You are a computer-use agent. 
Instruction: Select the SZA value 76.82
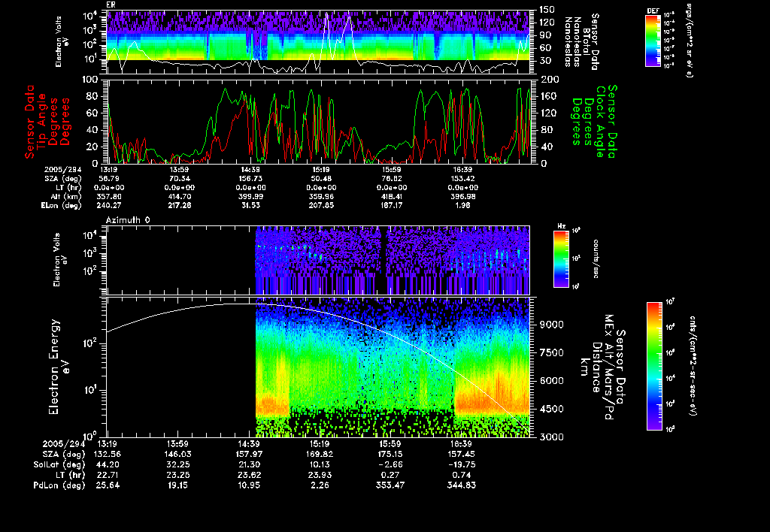click(391, 179)
